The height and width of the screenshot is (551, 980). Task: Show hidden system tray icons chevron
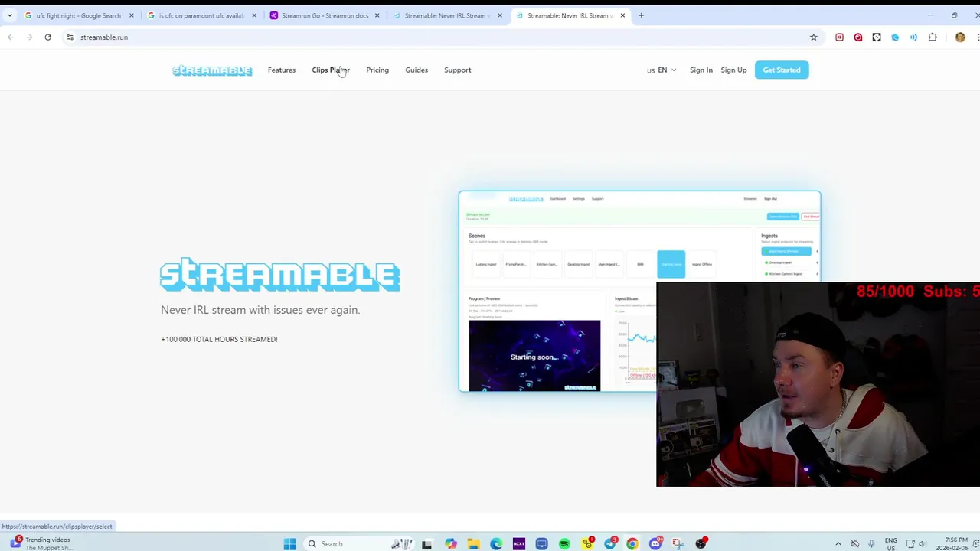pos(838,543)
